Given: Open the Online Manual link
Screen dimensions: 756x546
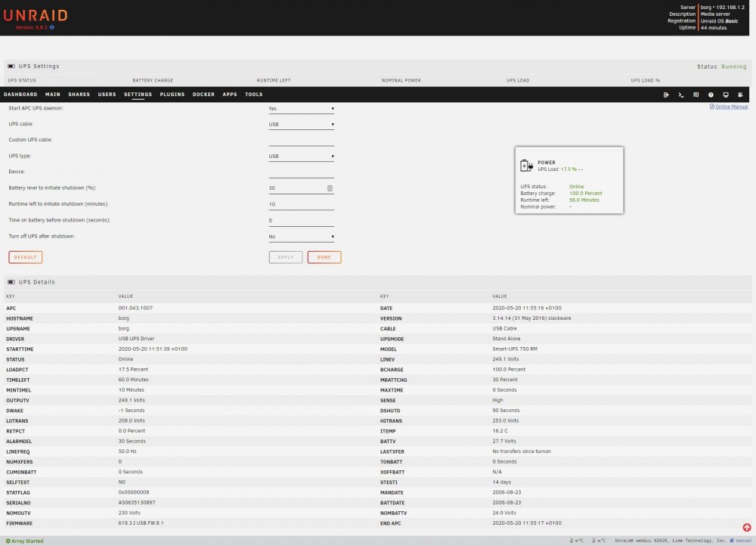Looking at the screenshot, I should click(x=729, y=107).
